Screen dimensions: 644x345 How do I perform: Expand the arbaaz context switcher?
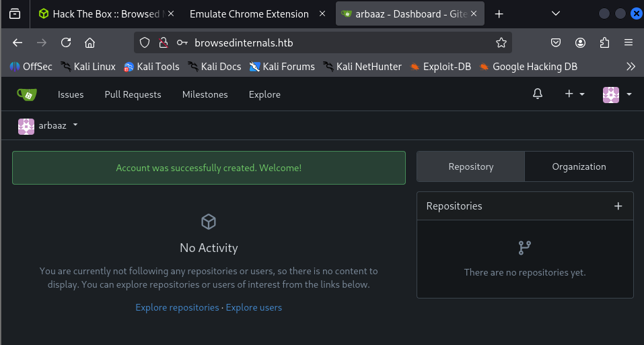[48, 125]
